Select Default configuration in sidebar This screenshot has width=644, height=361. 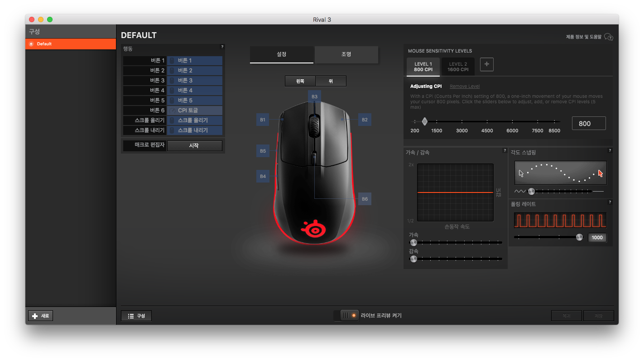(71, 44)
